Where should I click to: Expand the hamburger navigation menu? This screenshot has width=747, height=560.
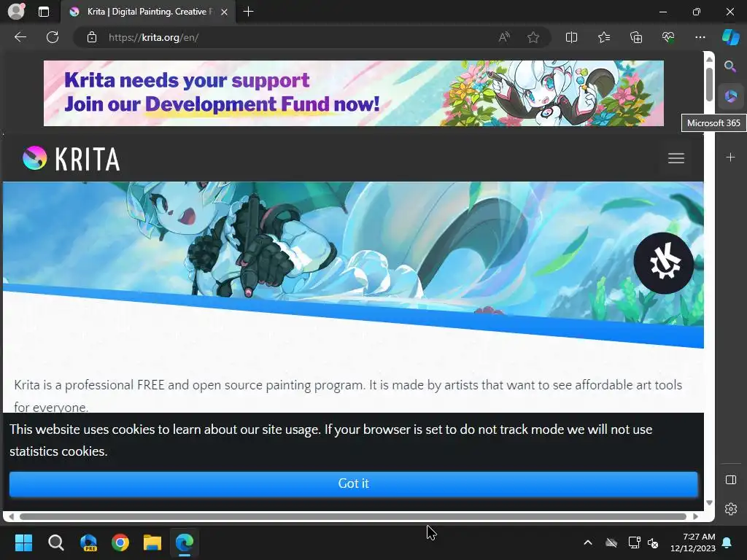(676, 158)
